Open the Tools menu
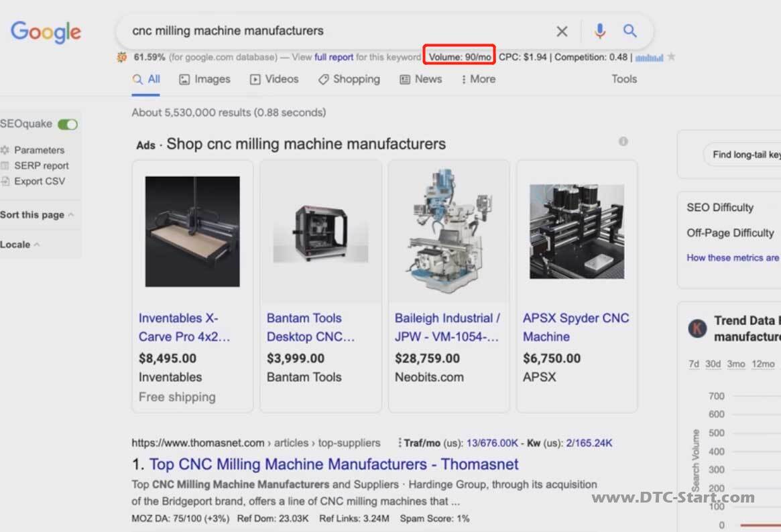 click(x=624, y=79)
